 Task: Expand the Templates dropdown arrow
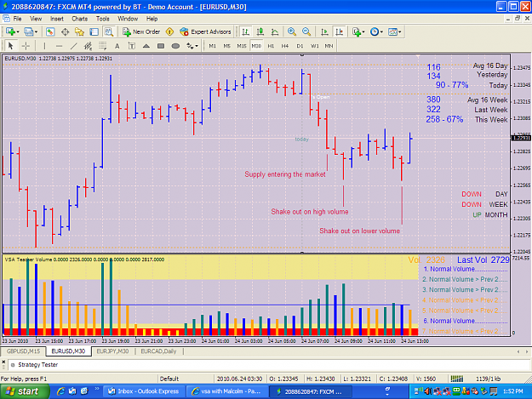coord(400,31)
